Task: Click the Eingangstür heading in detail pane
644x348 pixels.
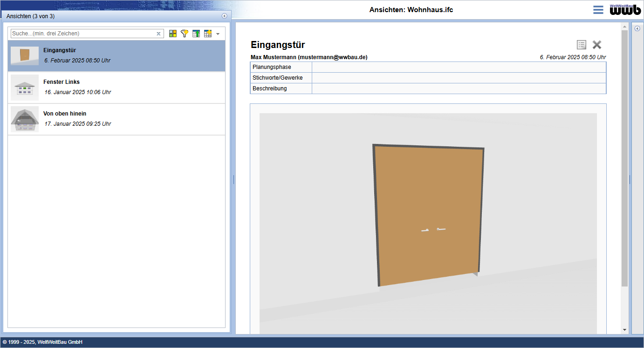Action: [x=278, y=45]
